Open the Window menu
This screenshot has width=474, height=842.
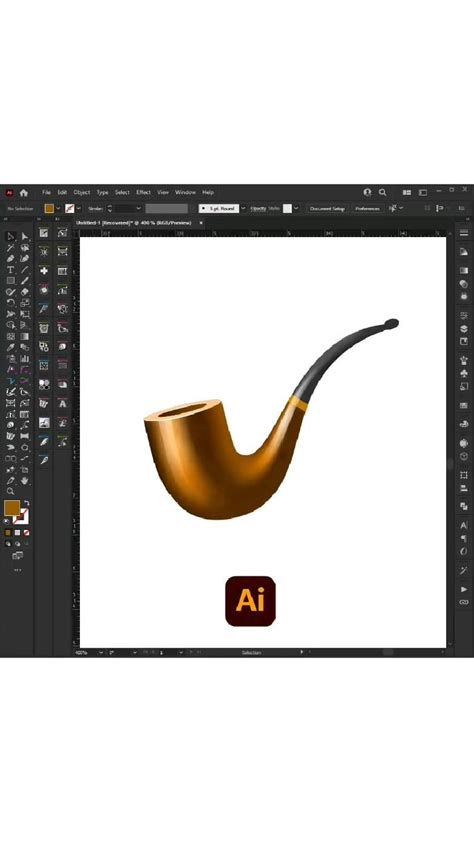coord(185,192)
